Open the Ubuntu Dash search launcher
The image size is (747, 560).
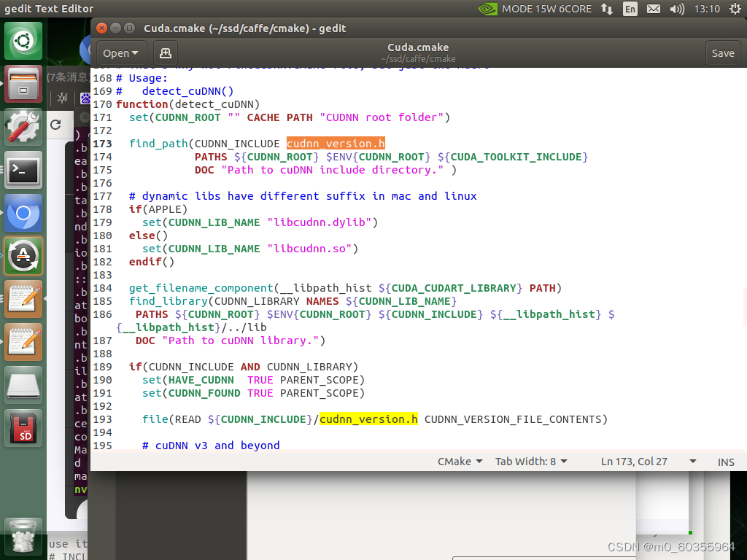[x=23, y=41]
